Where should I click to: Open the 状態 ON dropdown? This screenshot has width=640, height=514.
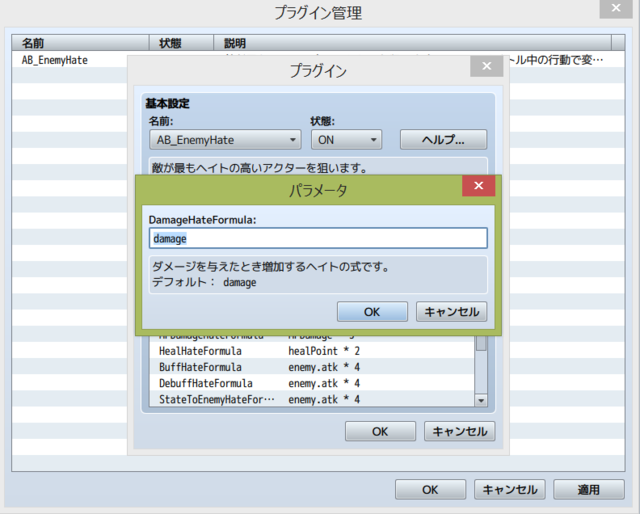coord(347,140)
